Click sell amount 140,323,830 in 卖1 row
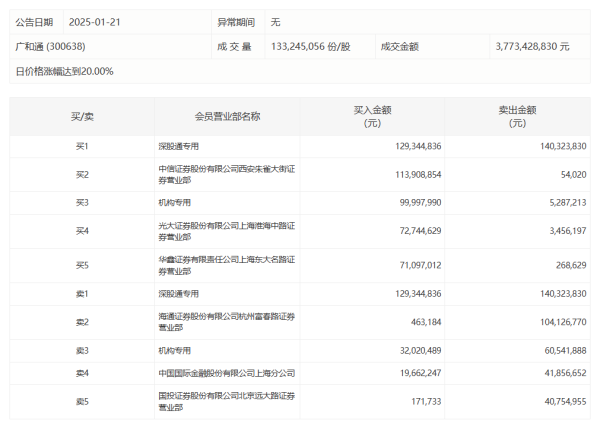Image resolution: width=600 pixels, height=430 pixels. [563, 294]
